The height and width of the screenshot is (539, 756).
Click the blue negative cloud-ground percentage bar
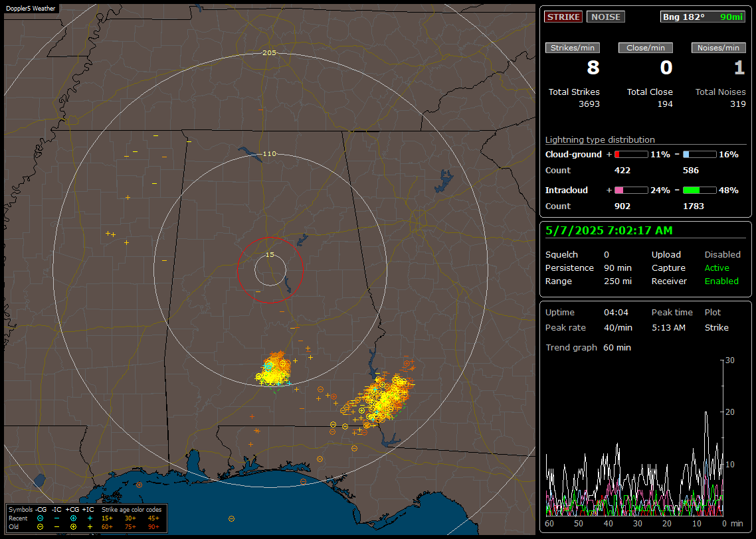click(700, 155)
